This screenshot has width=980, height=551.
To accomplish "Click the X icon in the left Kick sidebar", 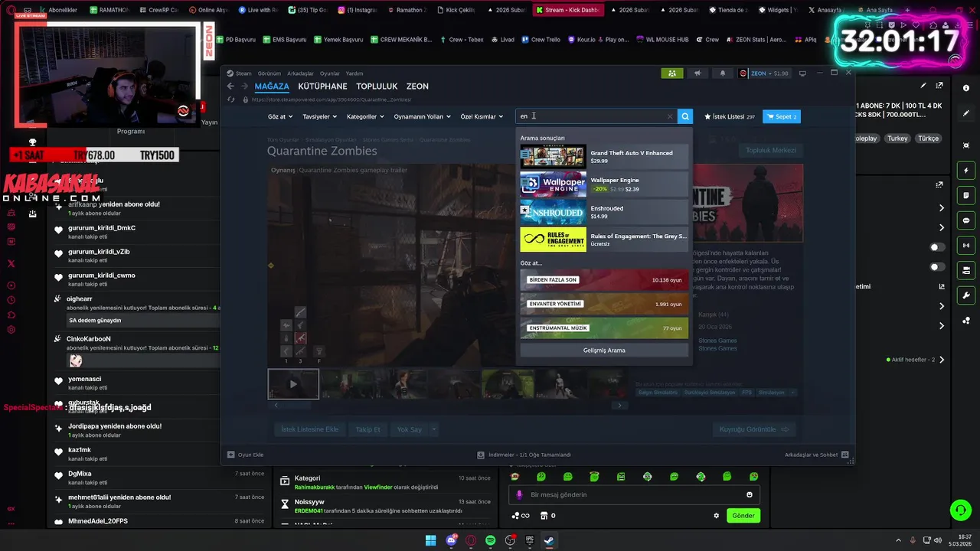I will (11, 263).
